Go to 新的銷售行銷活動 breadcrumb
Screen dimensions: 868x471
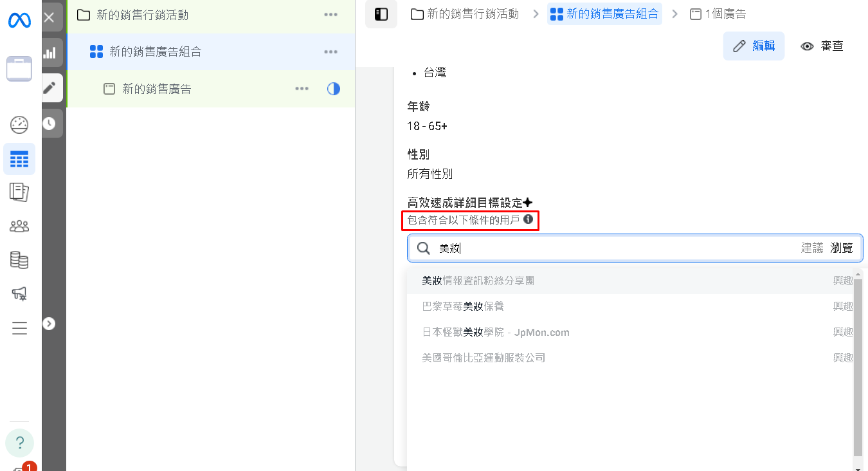(465, 14)
